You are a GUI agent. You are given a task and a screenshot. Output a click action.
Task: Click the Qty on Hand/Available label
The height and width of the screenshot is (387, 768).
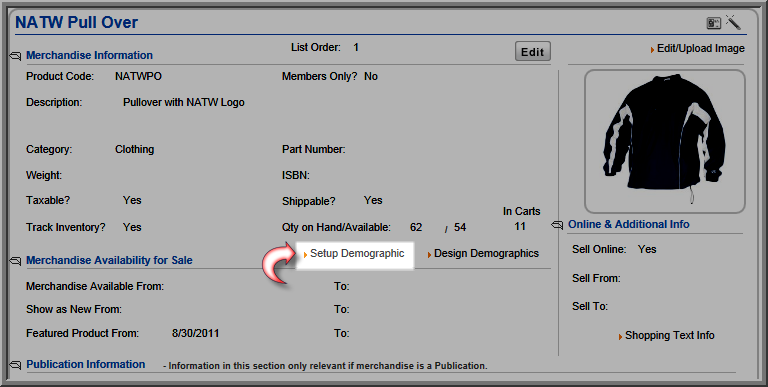tap(336, 227)
